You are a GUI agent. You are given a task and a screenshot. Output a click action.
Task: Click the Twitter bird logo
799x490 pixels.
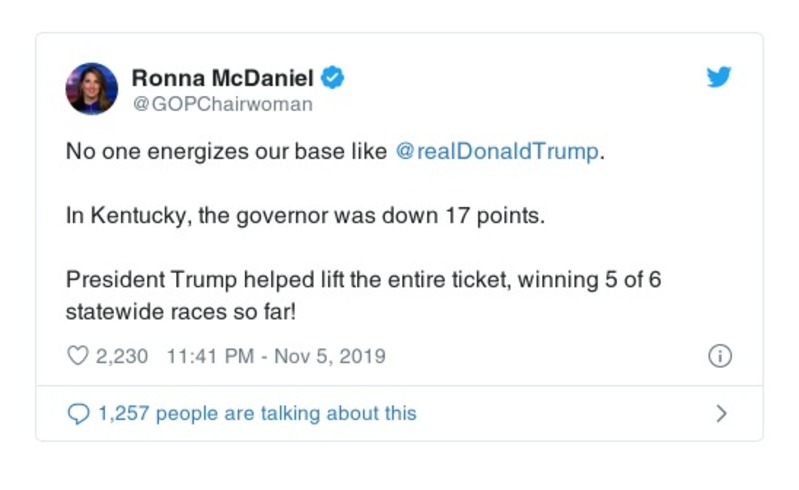coord(718,78)
